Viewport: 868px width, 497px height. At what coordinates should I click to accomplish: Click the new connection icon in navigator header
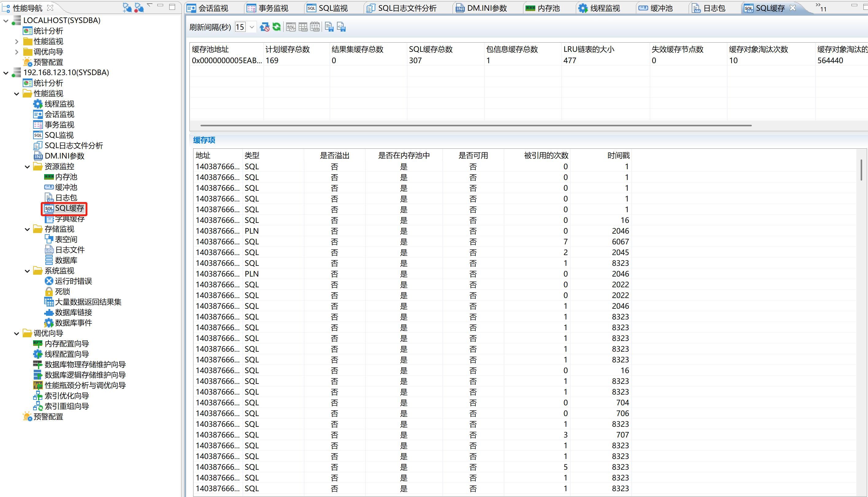click(127, 7)
